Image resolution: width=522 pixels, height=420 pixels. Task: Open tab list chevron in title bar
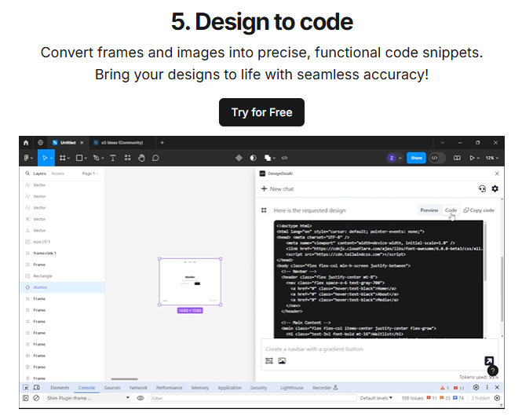[442, 143]
